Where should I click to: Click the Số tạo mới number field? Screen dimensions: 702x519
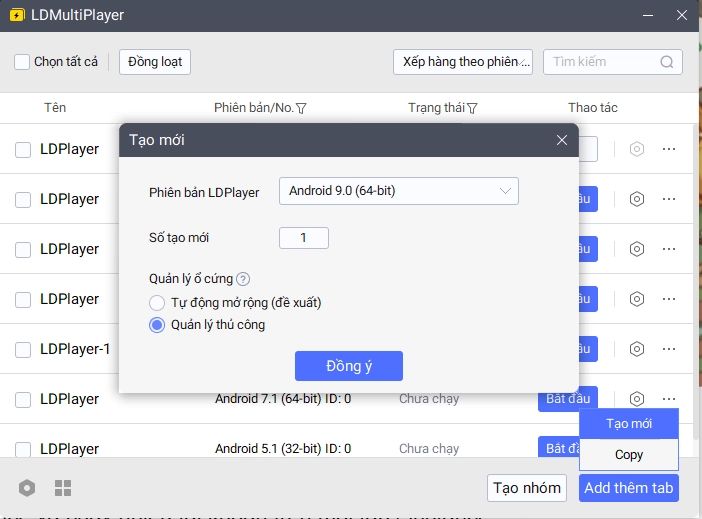[x=303, y=238]
